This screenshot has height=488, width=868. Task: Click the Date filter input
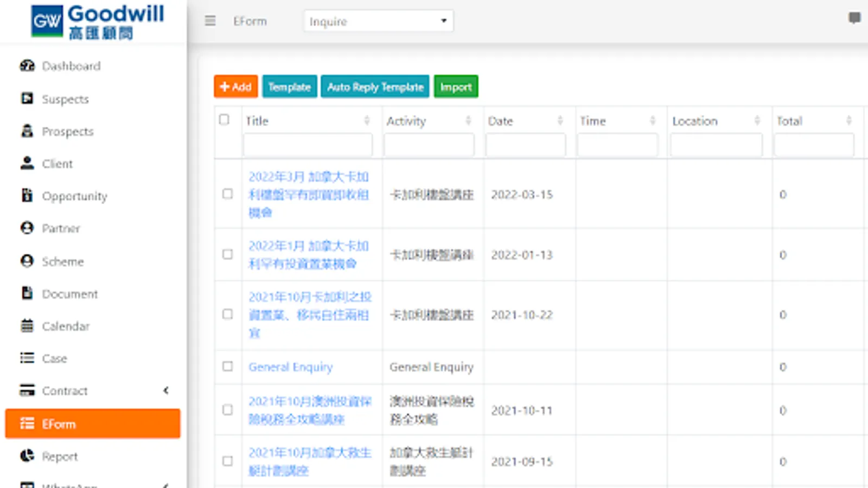[x=526, y=145]
